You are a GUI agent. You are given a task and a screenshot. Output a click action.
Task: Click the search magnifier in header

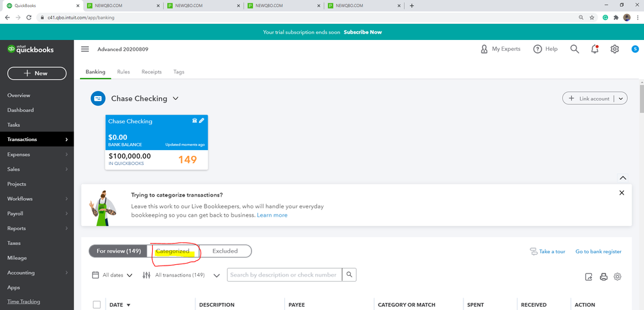574,49
